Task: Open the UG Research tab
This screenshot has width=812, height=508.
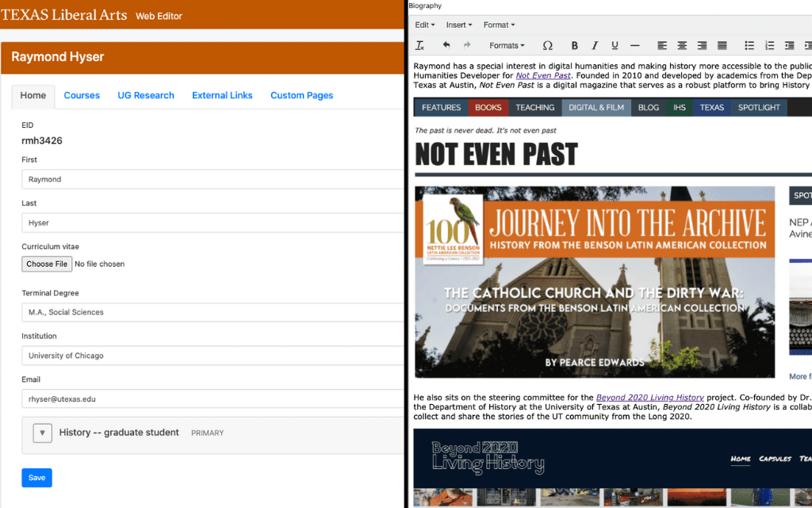Action: [x=146, y=95]
